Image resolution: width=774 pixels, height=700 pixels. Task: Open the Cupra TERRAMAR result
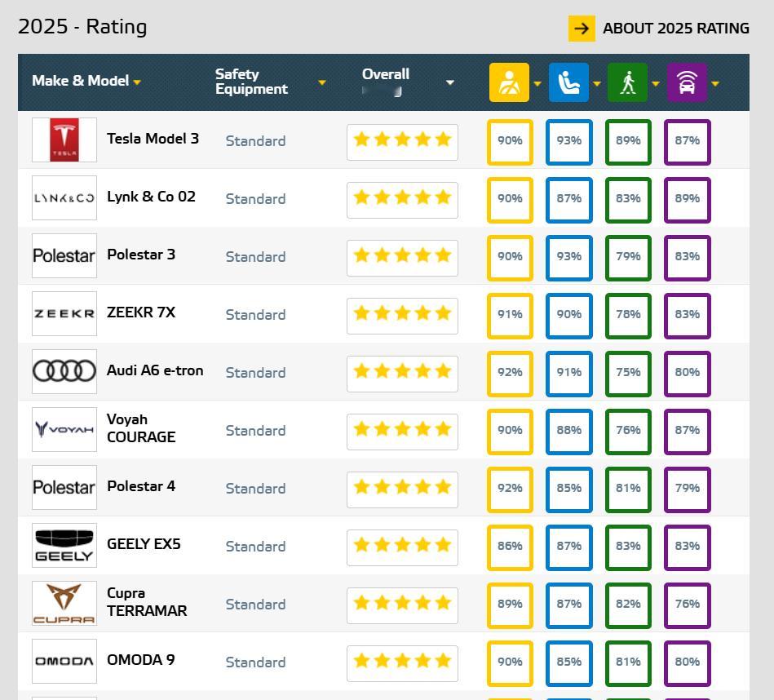pos(147,602)
